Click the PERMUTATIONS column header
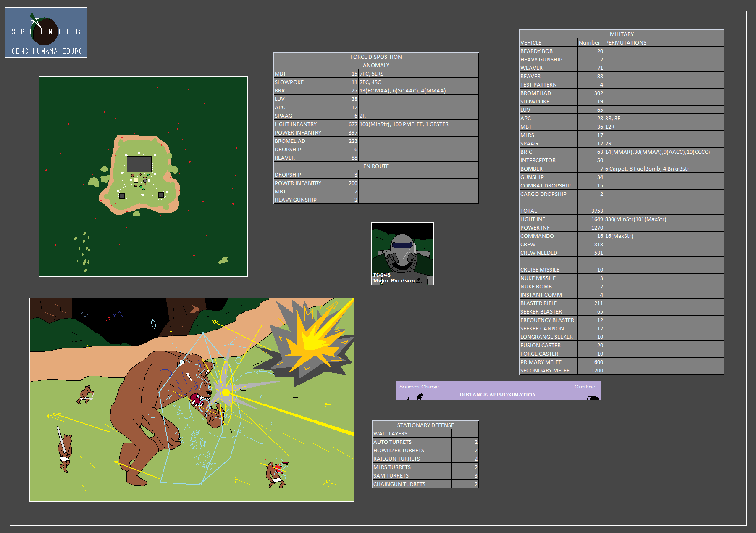Screen dimensions: 756x533 [625, 42]
